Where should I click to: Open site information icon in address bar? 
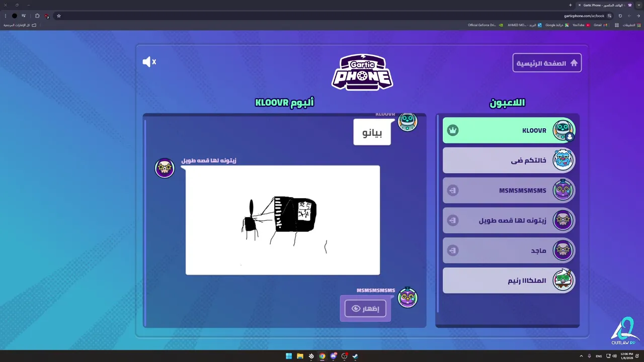[609, 16]
